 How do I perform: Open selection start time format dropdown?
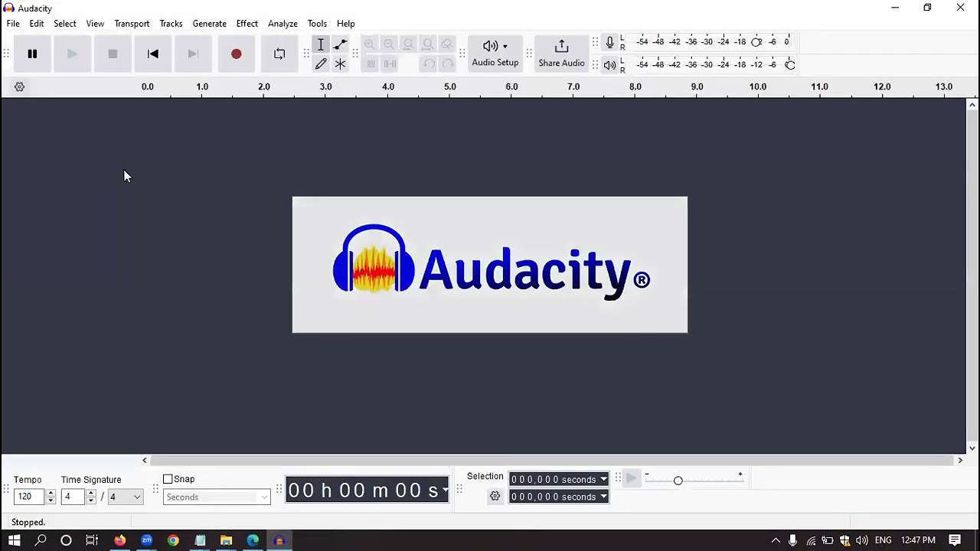[604, 480]
